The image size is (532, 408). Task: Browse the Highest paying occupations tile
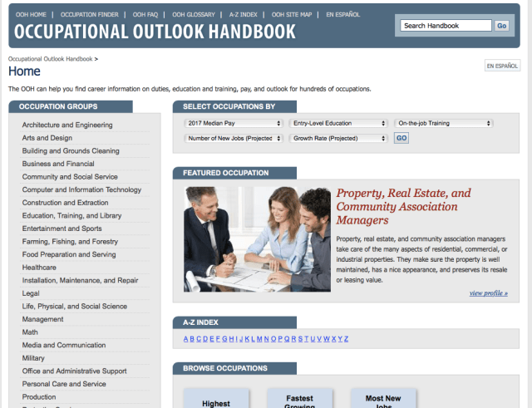(x=216, y=399)
